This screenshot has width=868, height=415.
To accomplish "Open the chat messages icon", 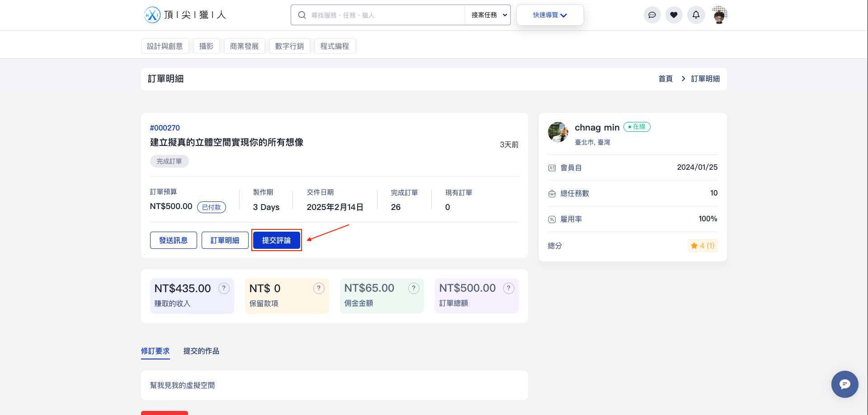I will (652, 14).
